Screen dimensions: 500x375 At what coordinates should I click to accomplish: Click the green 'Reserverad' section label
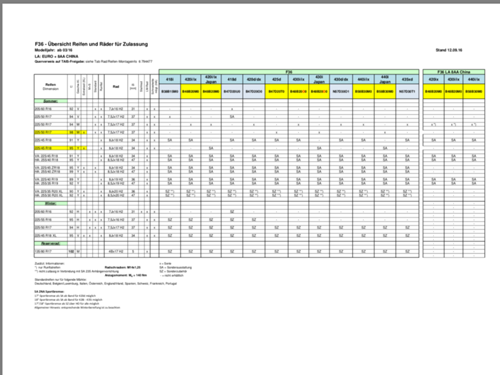pyautogui.click(x=51, y=243)
